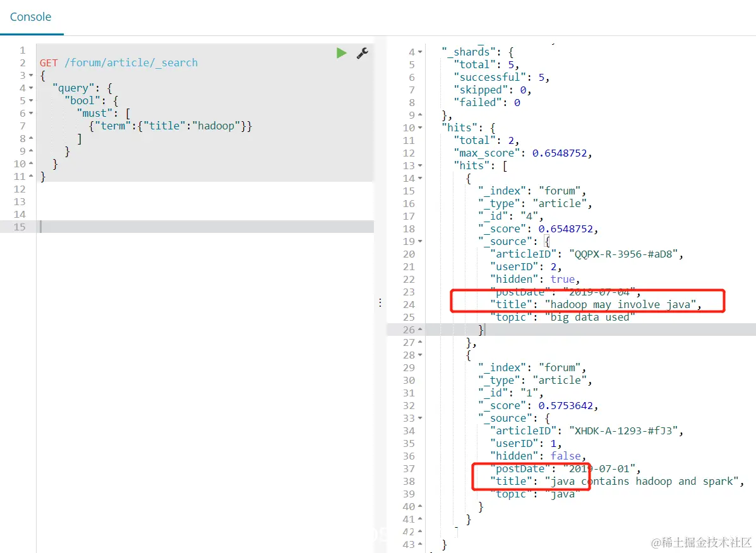
Task: Click the "max_score": 0.6548752 value
Action: click(x=560, y=153)
